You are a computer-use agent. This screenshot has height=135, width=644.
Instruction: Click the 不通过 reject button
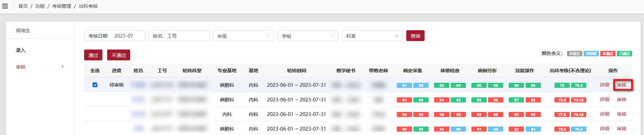119,55
